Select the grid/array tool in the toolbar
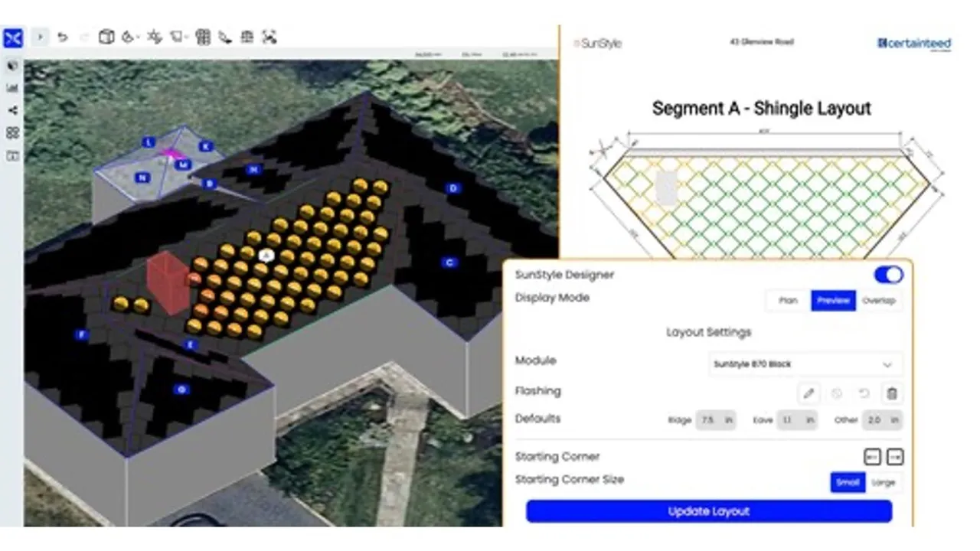980x551 pixels. click(x=201, y=37)
